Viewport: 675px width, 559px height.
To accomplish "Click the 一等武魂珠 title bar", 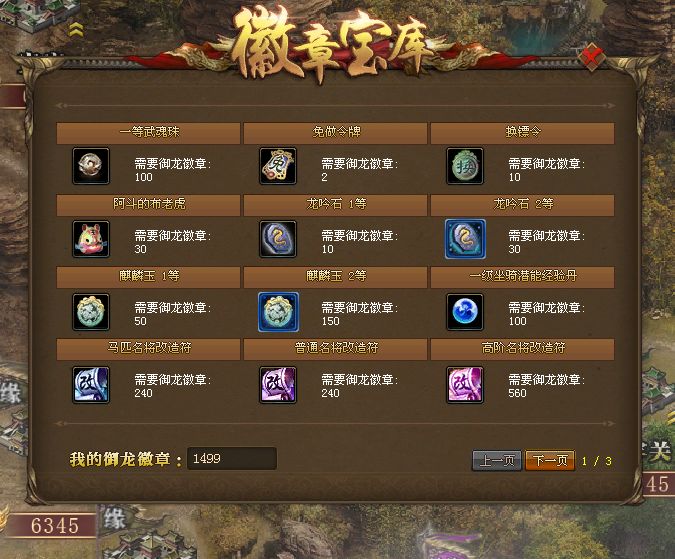I will coord(148,133).
